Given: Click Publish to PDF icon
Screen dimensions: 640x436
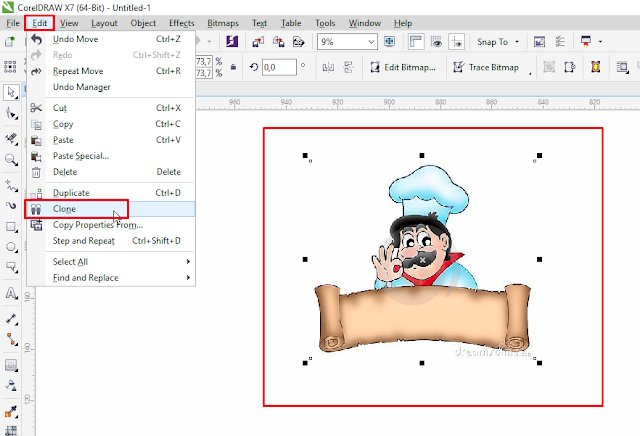Looking at the screenshot, I should tap(299, 41).
